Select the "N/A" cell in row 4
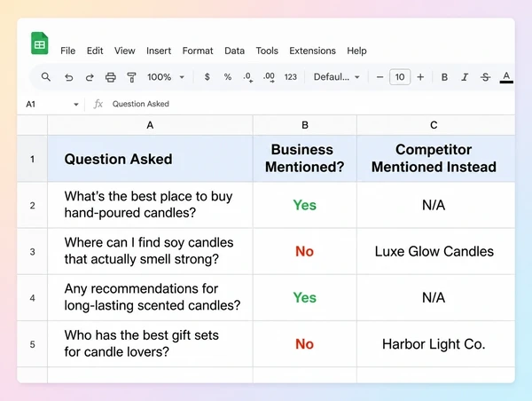532x401 pixels. click(x=435, y=298)
